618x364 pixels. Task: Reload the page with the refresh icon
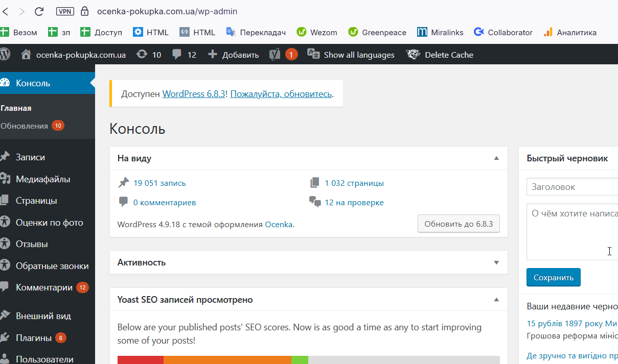coord(39,11)
